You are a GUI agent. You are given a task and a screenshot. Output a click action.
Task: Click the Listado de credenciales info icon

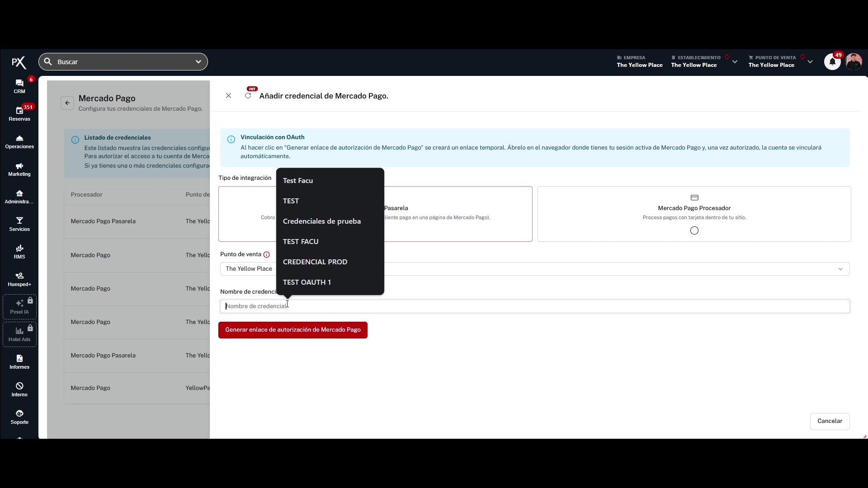coord(75,140)
